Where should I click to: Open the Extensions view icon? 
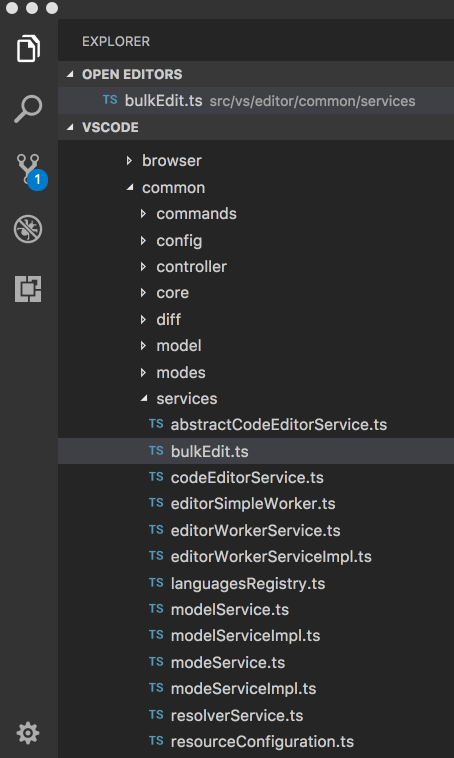tap(28, 289)
